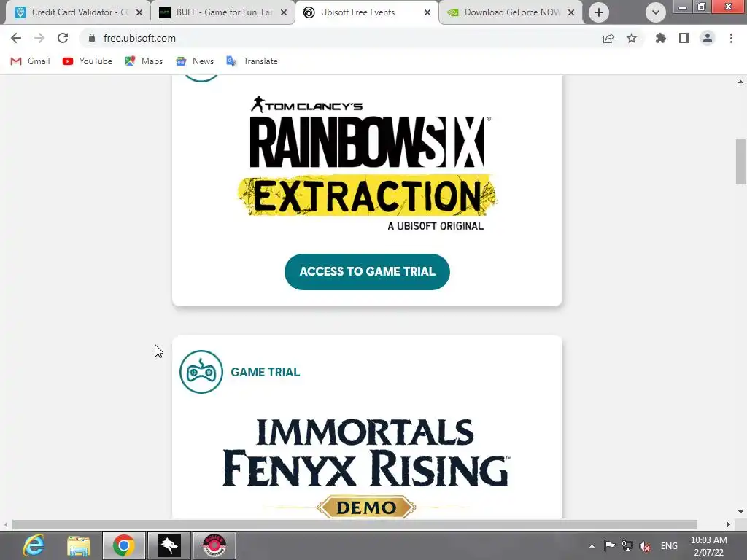Open the network status tray icon
747x560 pixels.
tap(627, 546)
